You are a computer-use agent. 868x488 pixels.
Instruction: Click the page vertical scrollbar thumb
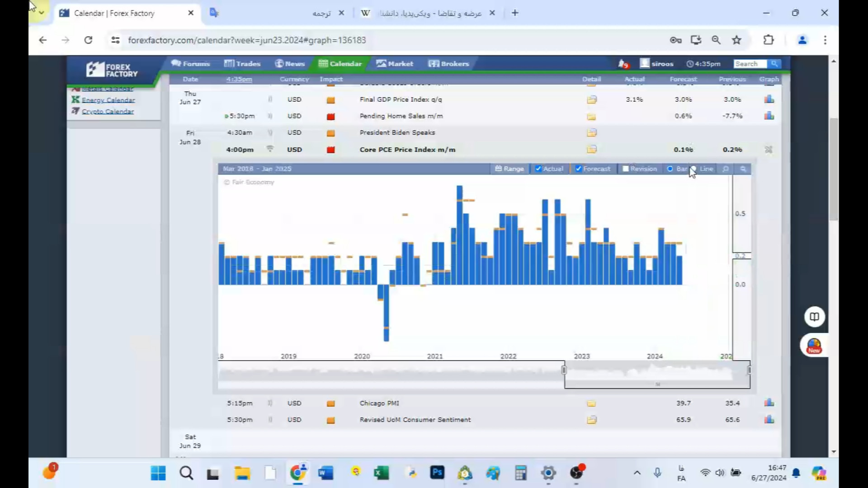pyautogui.click(x=834, y=169)
